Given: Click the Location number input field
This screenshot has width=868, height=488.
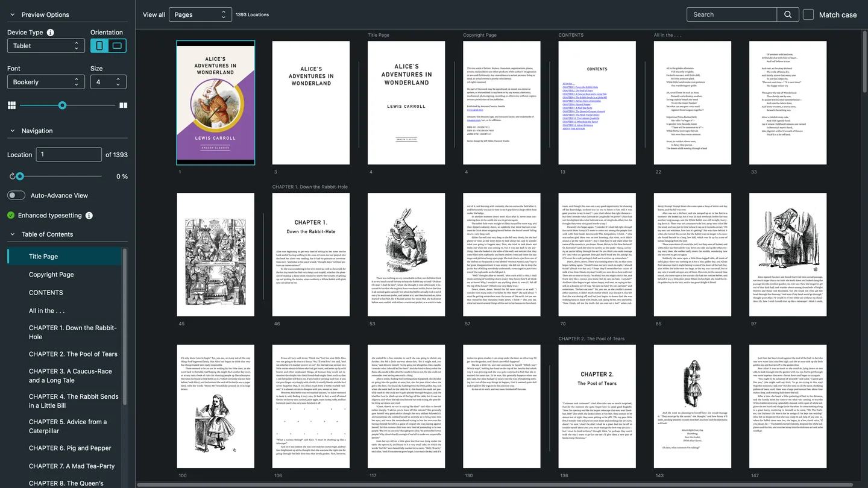Looking at the screenshot, I should pos(69,155).
